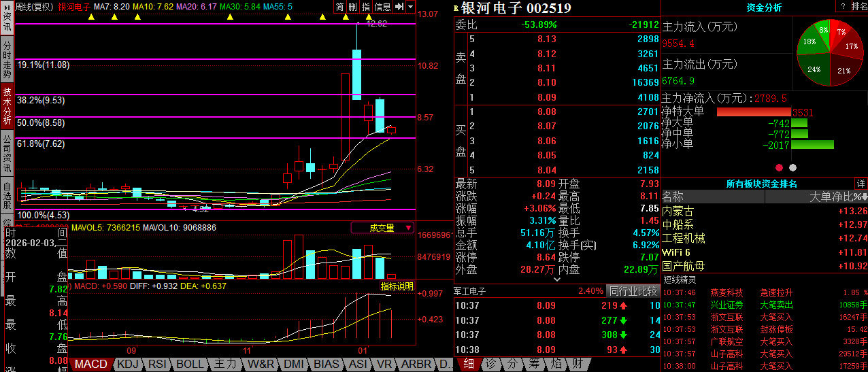868x372 pixels.
Task: Open the 自选股 sidebar tab
Action: (7, 195)
